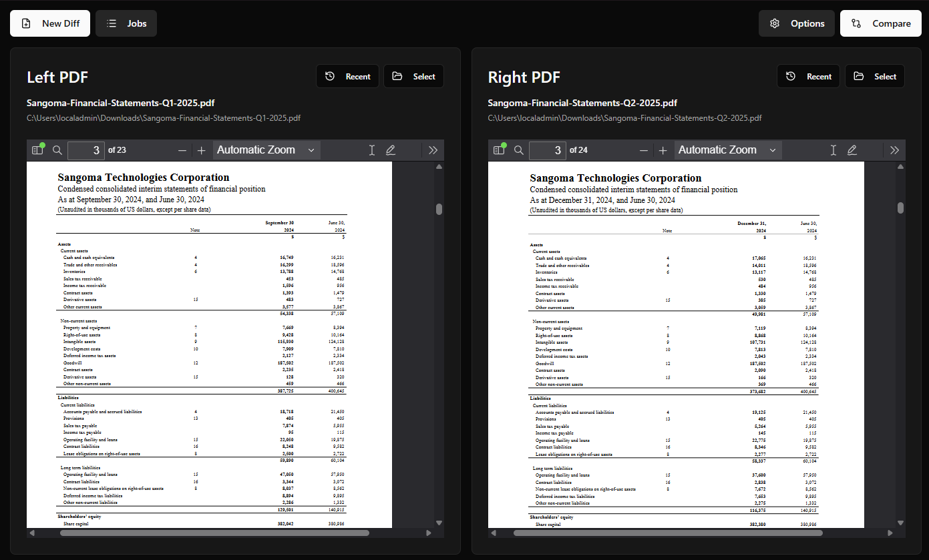The height and width of the screenshot is (560, 929).
Task: Click the Left PDF heading
Action: coord(57,77)
